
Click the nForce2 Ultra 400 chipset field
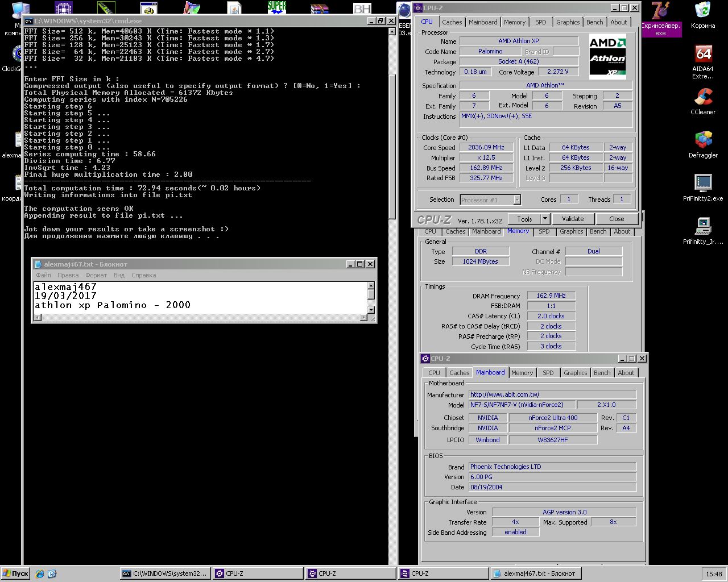click(553, 418)
